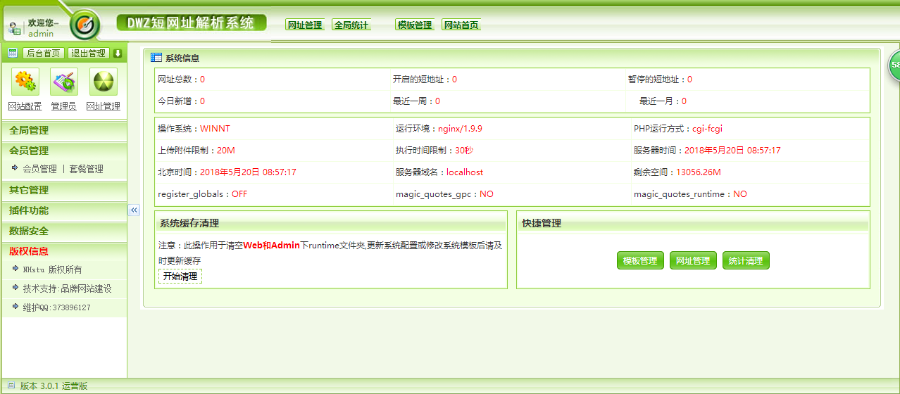Click the 服务器域名 localhost value
The width and height of the screenshot is (900, 394).
[x=464, y=172]
